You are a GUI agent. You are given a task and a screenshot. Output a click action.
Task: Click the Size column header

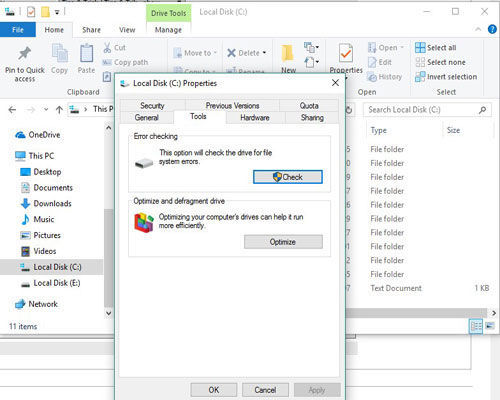[x=453, y=130]
